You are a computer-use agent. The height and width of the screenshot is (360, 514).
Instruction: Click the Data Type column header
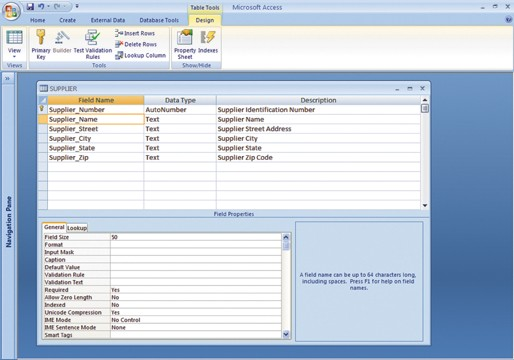pos(180,100)
